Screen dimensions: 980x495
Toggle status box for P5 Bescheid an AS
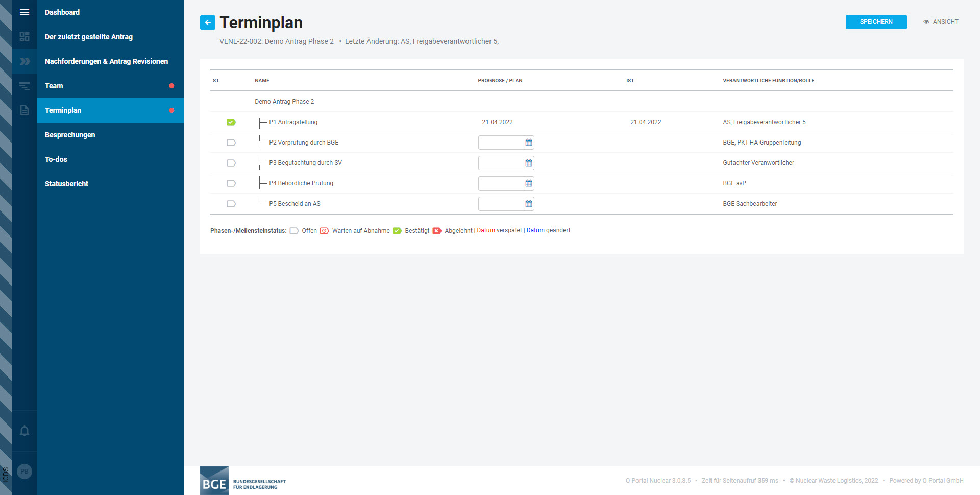(231, 204)
